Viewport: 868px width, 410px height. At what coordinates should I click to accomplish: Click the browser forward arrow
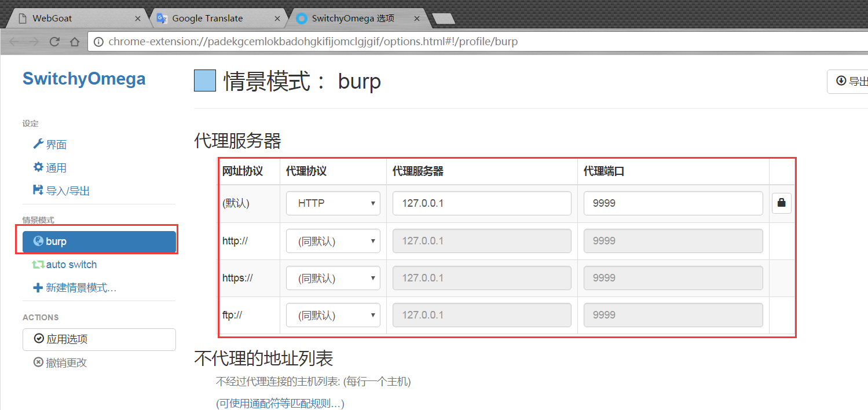[34, 42]
